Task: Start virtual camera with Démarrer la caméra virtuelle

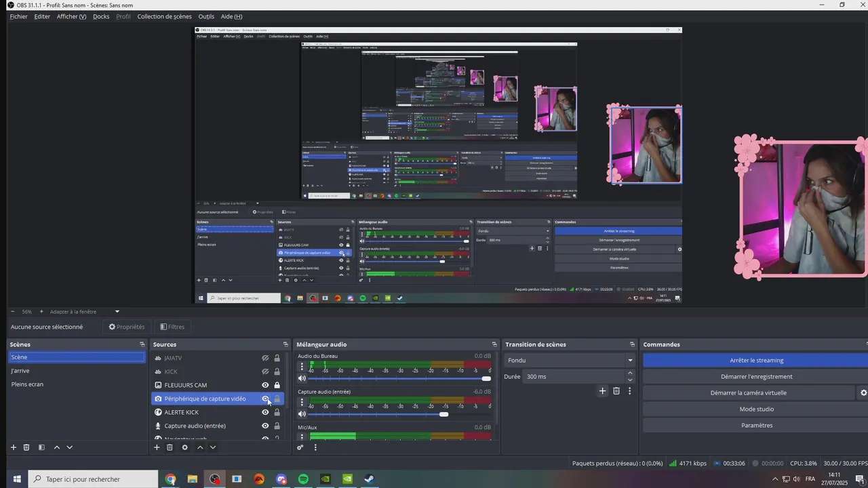Action: pyautogui.click(x=749, y=392)
